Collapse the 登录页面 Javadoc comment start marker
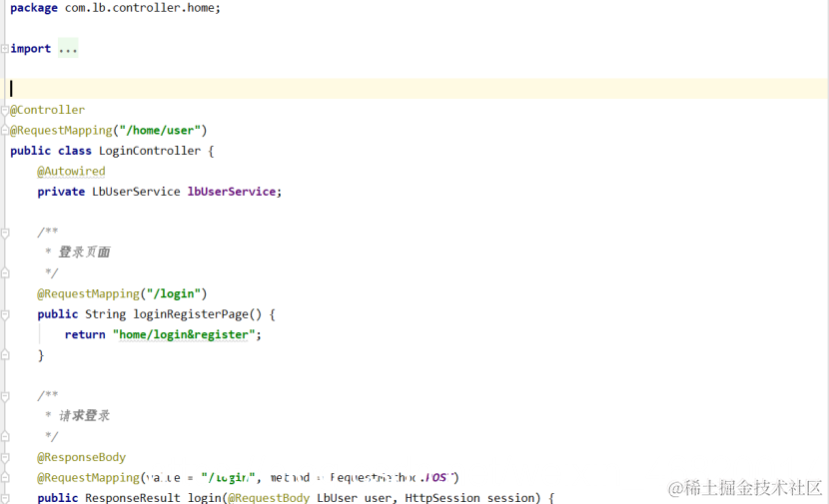 pyautogui.click(x=5, y=233)
